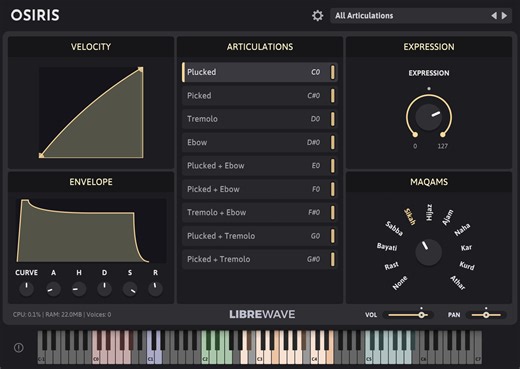Toggle Plucked + Ebow row's enable bar
Viewport: 520px width, 369px height.
[332, 166]
